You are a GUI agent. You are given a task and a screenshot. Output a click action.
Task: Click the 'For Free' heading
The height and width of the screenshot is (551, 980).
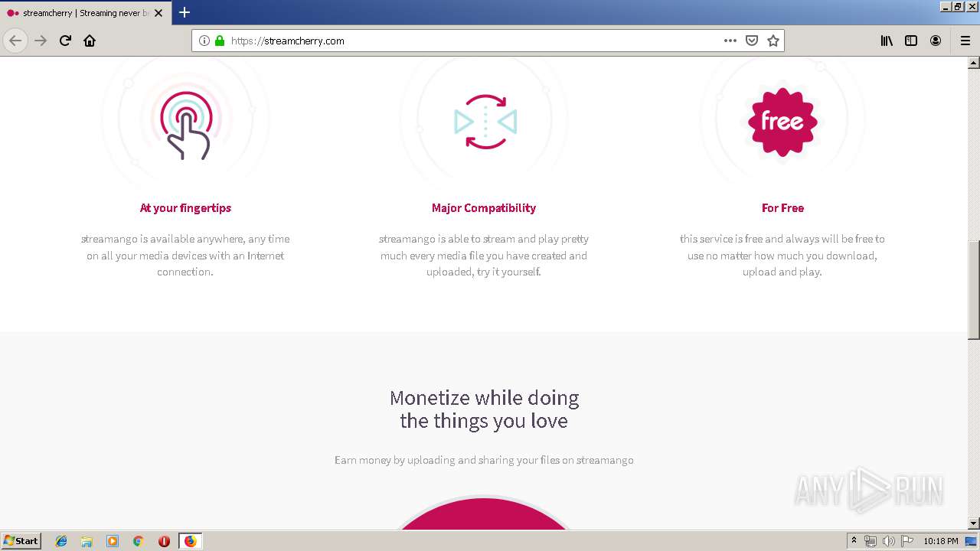[x=782, y=207]
